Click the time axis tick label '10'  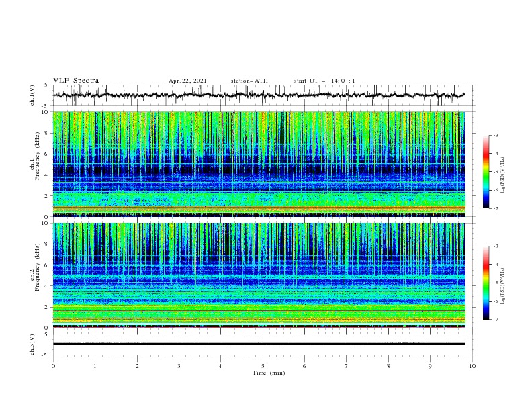[472, 366]
